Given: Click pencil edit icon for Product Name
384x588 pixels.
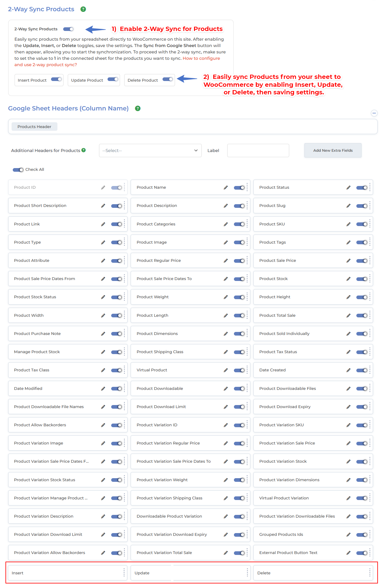Looking at the screenshot, I should point(226,188).
